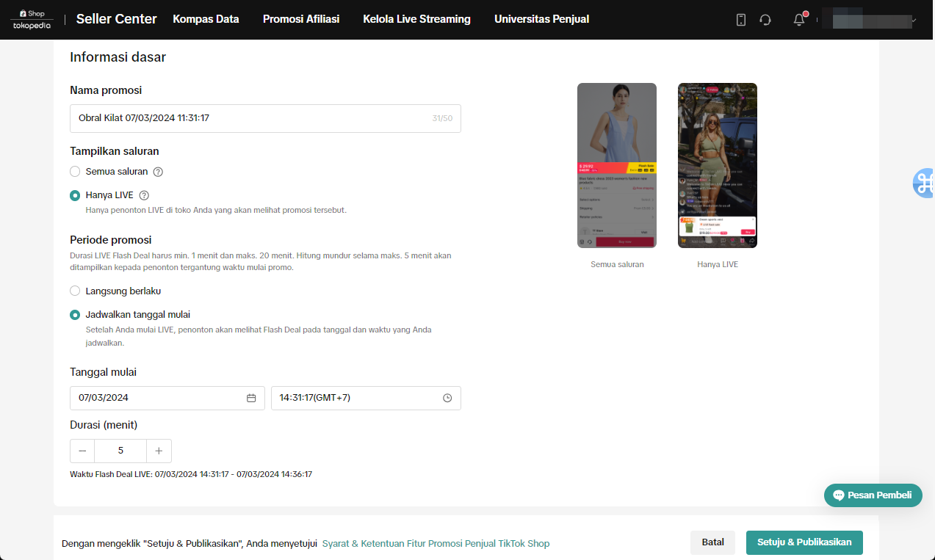Click the mobile phone icon in header
The height and width of the screenshot is (560, 935).
(741, 20)
